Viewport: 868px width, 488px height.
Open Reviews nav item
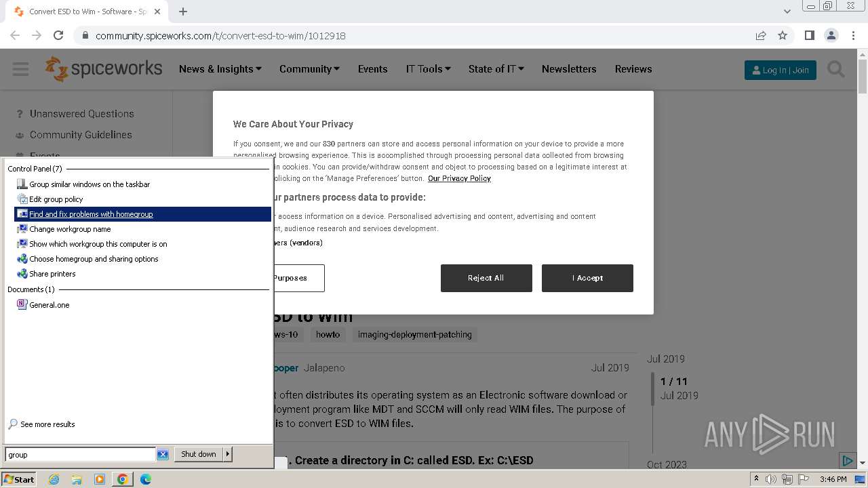pyautogui.click(x=633, y=69)
